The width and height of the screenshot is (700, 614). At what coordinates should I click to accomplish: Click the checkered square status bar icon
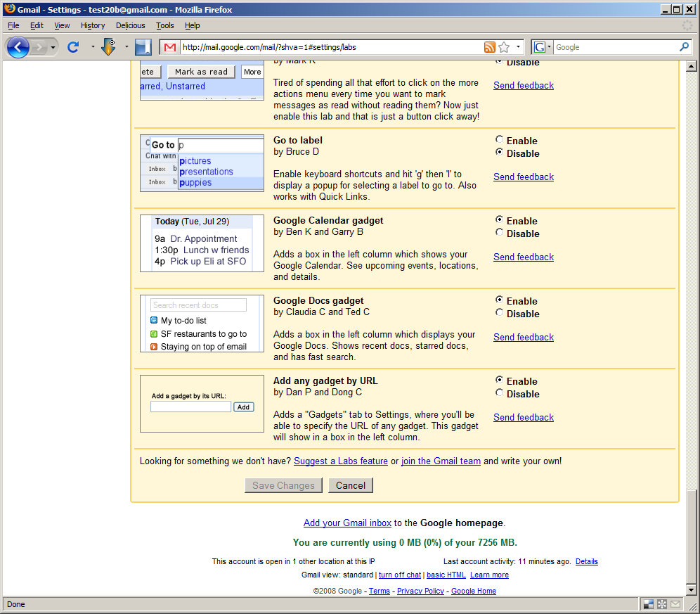point(649,604)
